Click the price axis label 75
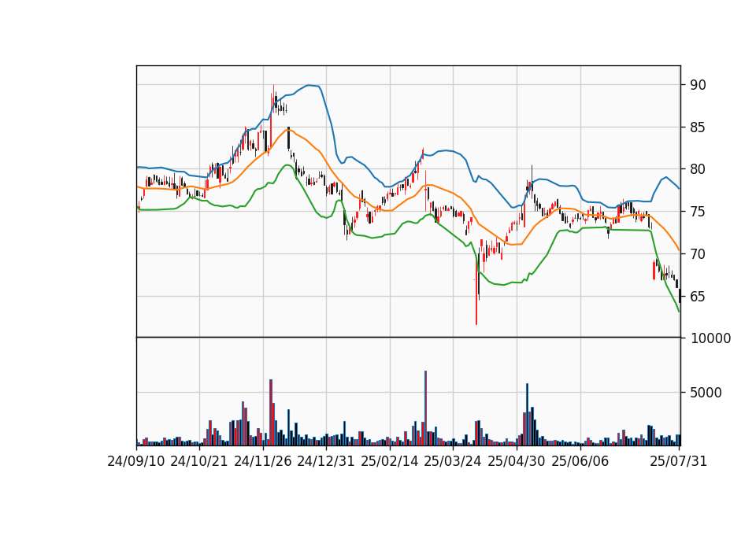The width and height of the screenshot is (756, 543). tap(699, 212)
